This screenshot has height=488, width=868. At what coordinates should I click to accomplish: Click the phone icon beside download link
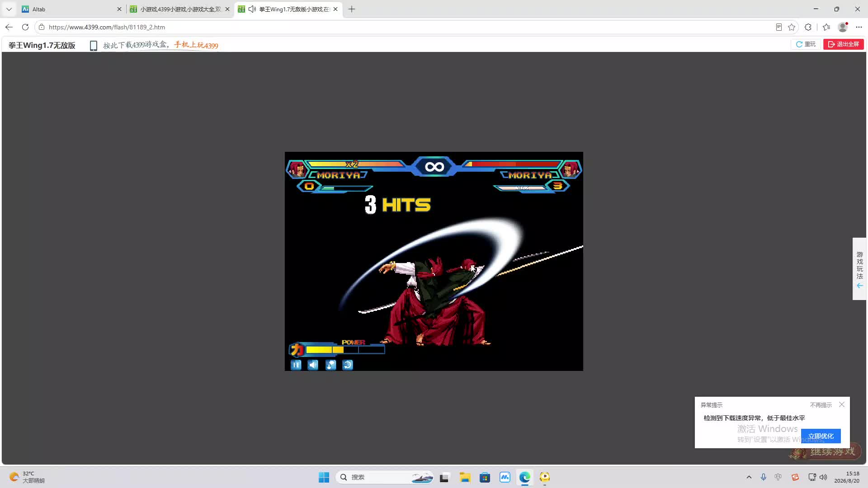tap(94, 46)
